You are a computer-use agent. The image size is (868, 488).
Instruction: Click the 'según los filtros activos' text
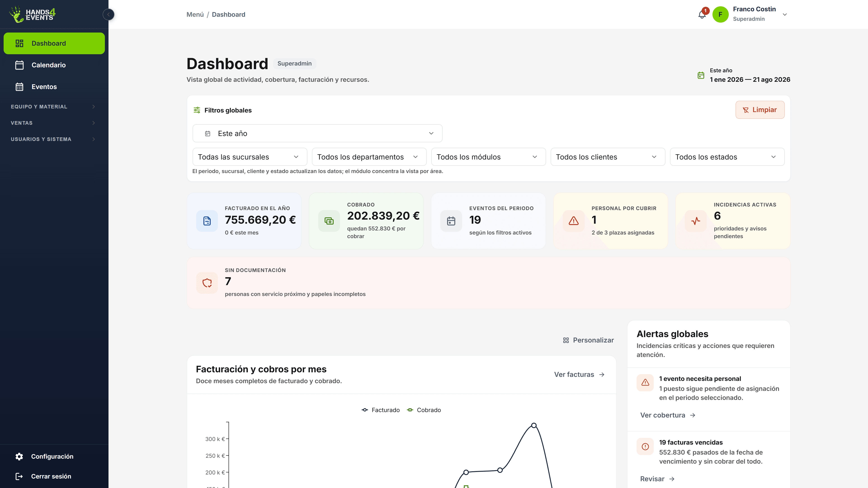tap(500, 233)
